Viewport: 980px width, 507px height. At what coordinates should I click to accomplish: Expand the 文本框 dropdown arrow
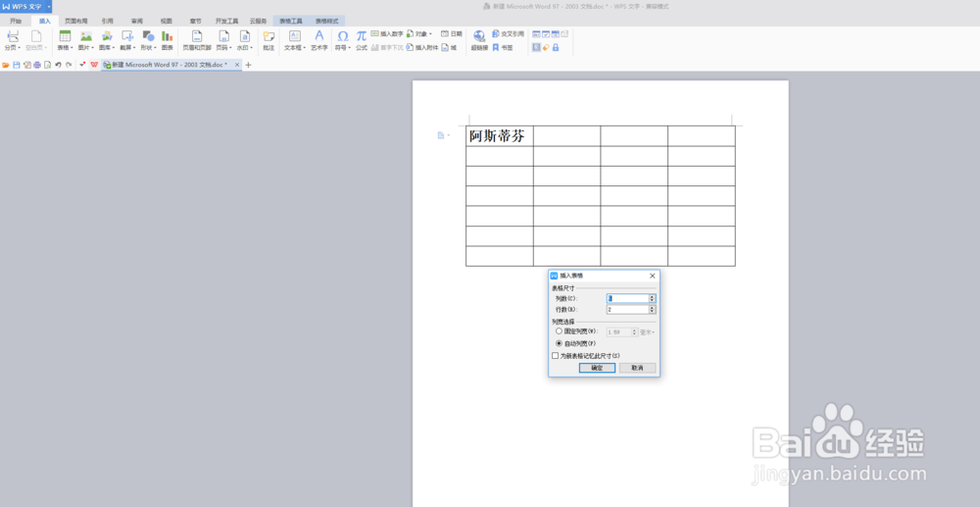click(305, 47)
